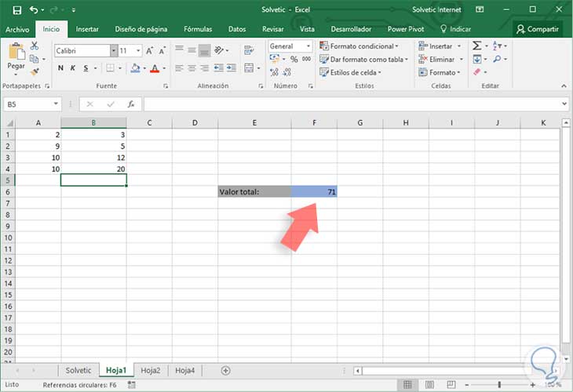
Task: Open the Calibri font name dropdown
Action: (114, 51)
